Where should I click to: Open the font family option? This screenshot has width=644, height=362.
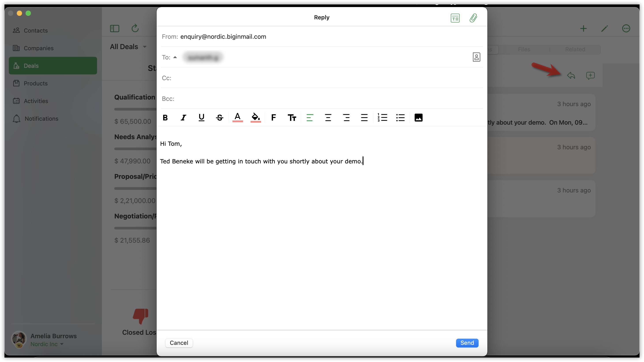273,118
